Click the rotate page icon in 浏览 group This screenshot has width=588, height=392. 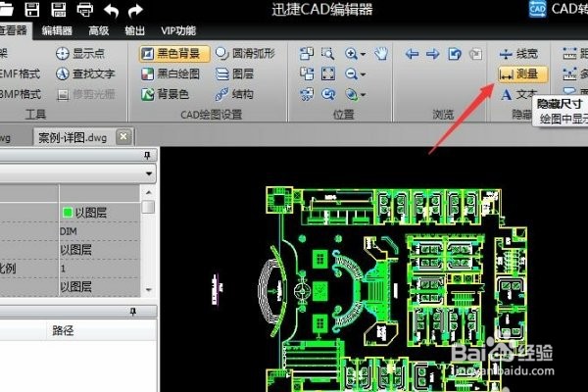point(455,54)
